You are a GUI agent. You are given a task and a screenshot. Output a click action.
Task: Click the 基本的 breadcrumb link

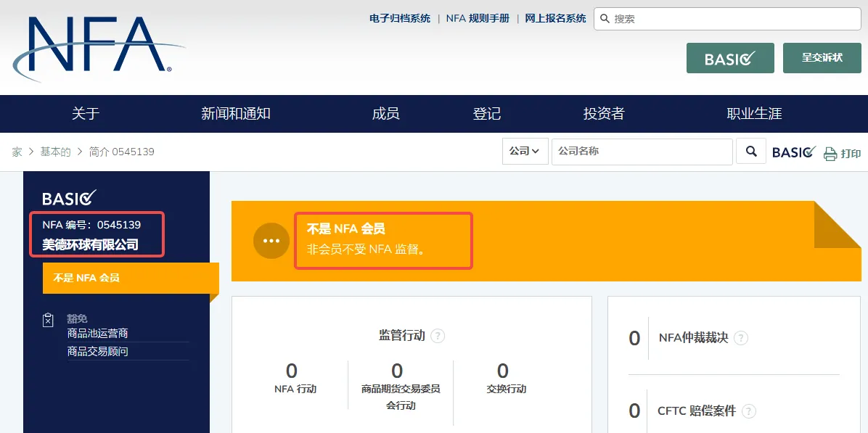(55, 152)
